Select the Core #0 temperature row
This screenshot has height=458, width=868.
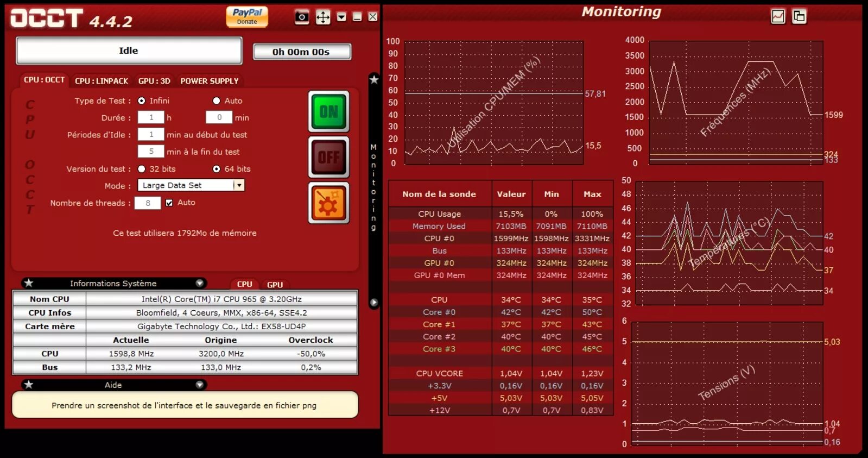(x=500, y=312)
